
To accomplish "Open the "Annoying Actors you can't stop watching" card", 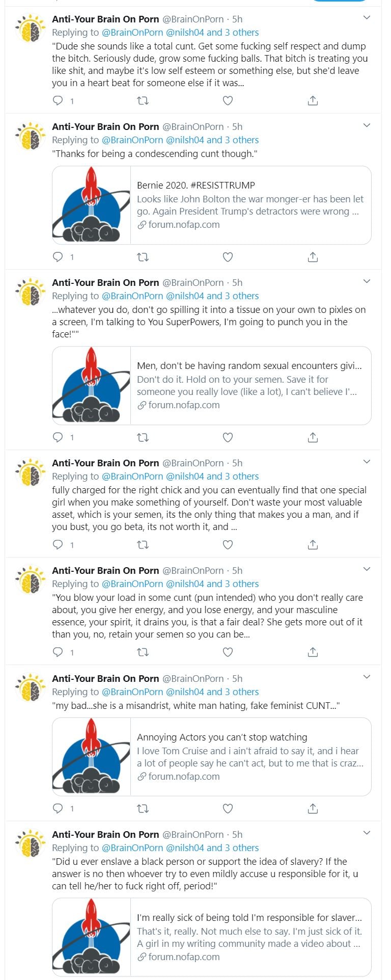I will (250, 757).
